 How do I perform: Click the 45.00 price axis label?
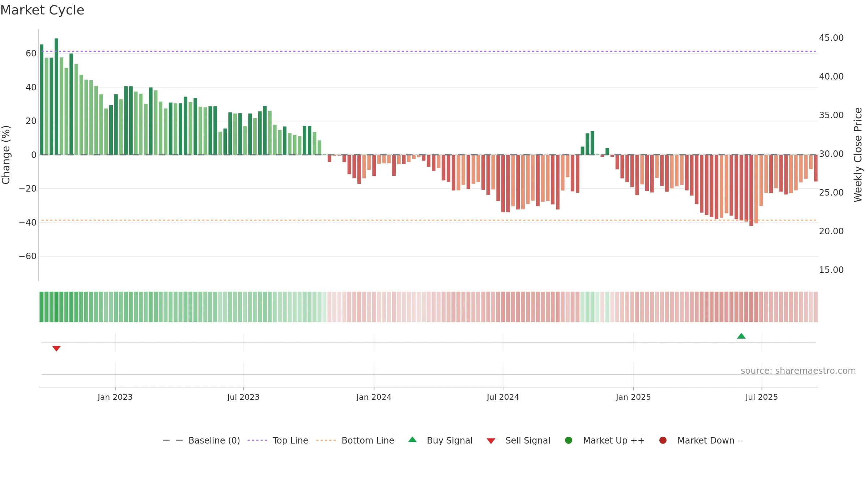(831, 38)
